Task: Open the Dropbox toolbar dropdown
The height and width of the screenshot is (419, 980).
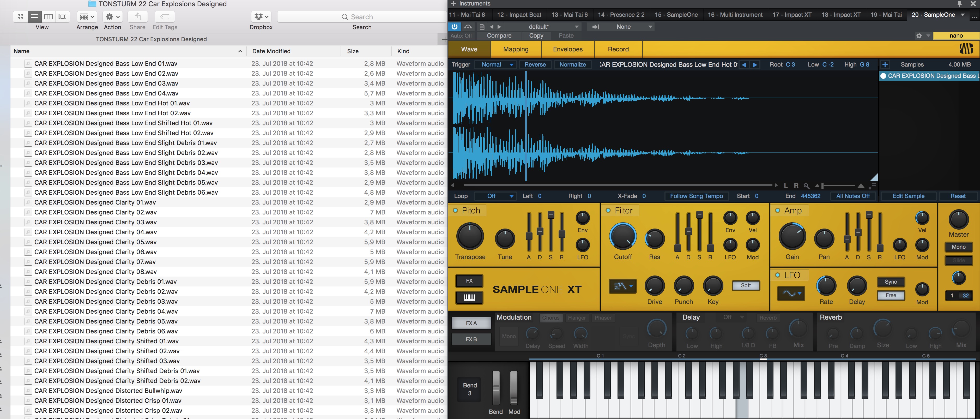Action: click(261, 17)
